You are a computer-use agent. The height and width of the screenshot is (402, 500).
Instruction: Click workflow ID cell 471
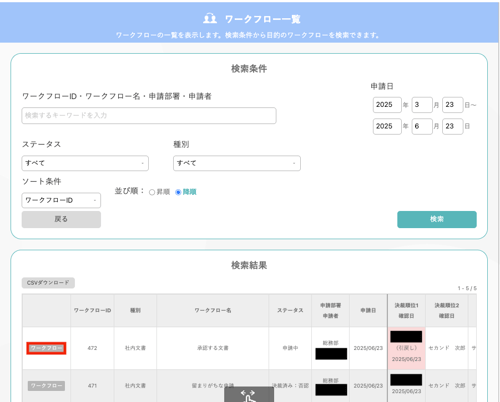[x=92, y=386]
